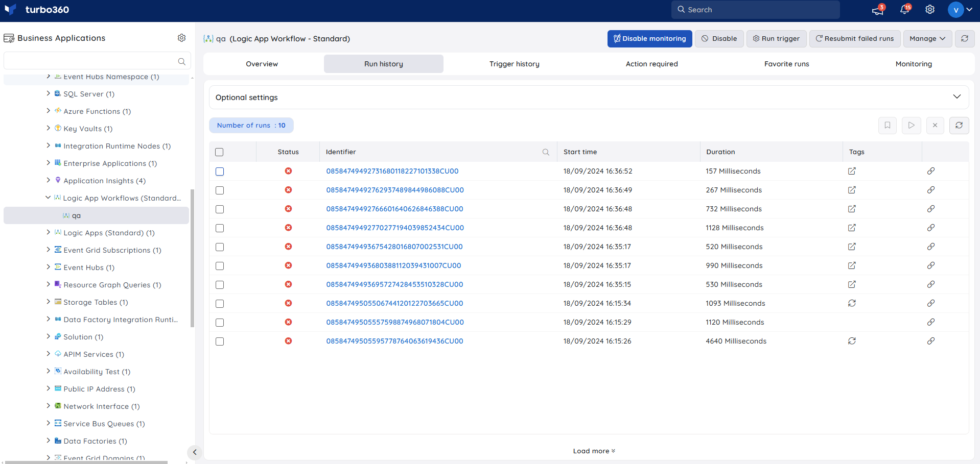Expand Azure Functions tree node

tap(49, 111)
